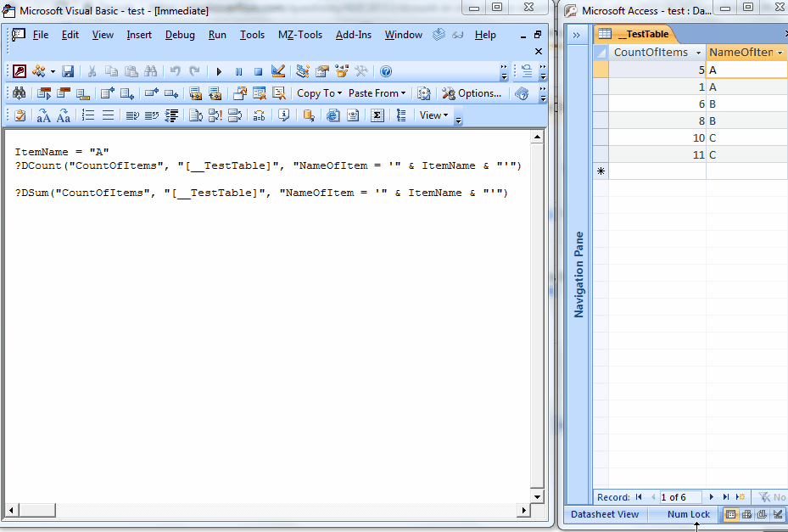
Task: Run the code with the Run Sub button
Action: pos(219,71)
